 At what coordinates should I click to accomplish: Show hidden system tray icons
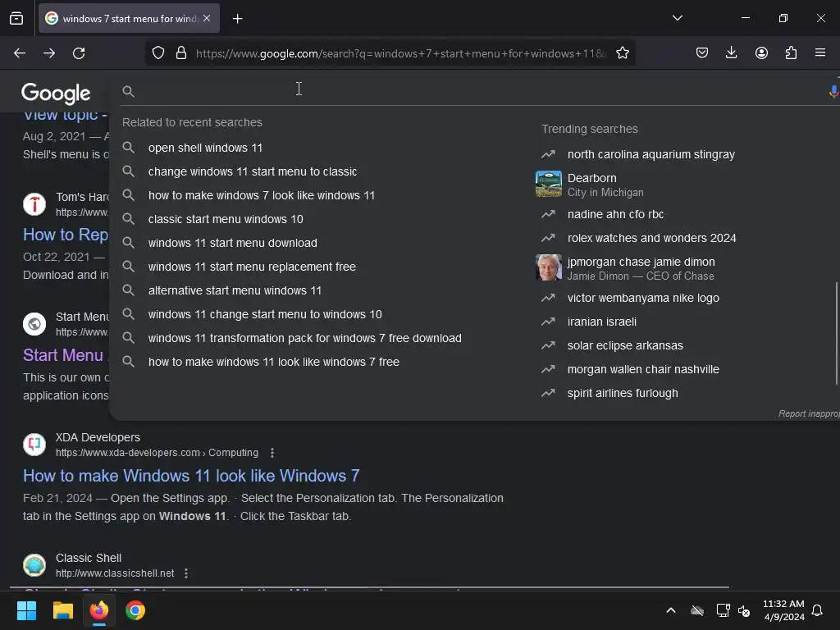pyautogui.click(x=671, y=610)
